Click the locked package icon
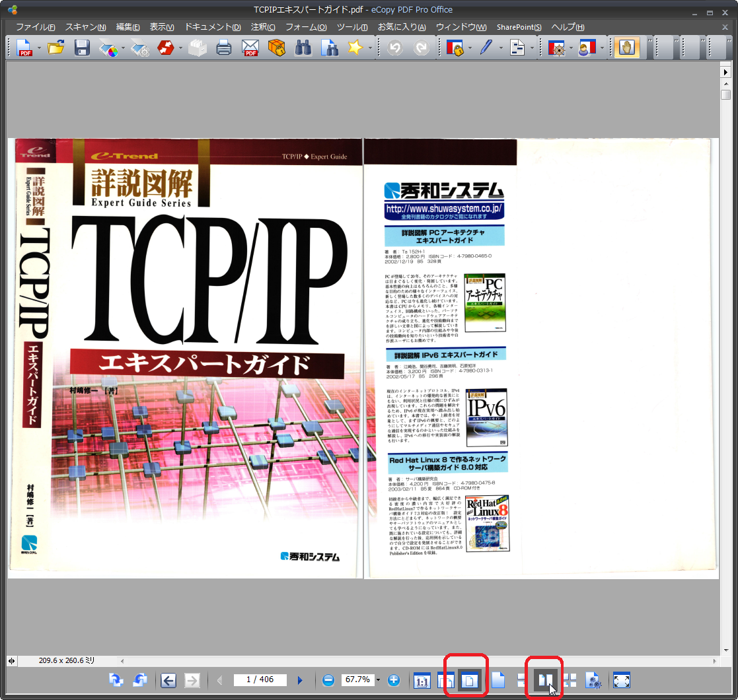The height and width of the screenshot is (700, 738). coord(277,48)
